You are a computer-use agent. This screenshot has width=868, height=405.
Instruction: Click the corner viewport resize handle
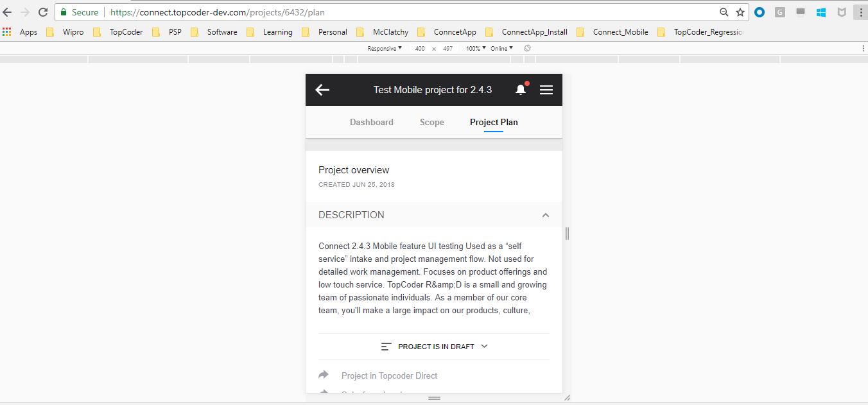point(567,398)
